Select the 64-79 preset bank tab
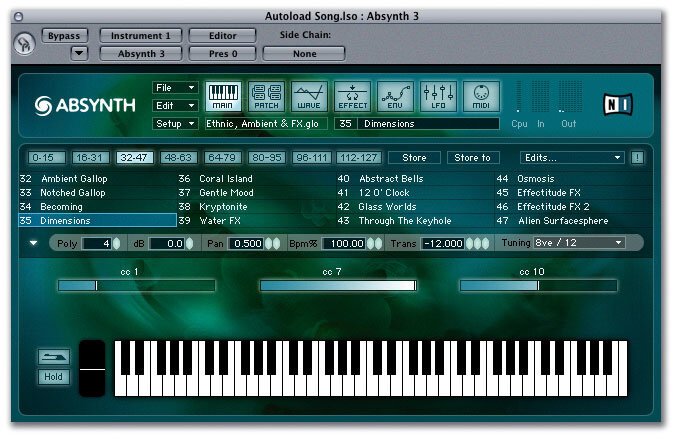The width and height of the screenshot is (673, 435). point(222,158)
